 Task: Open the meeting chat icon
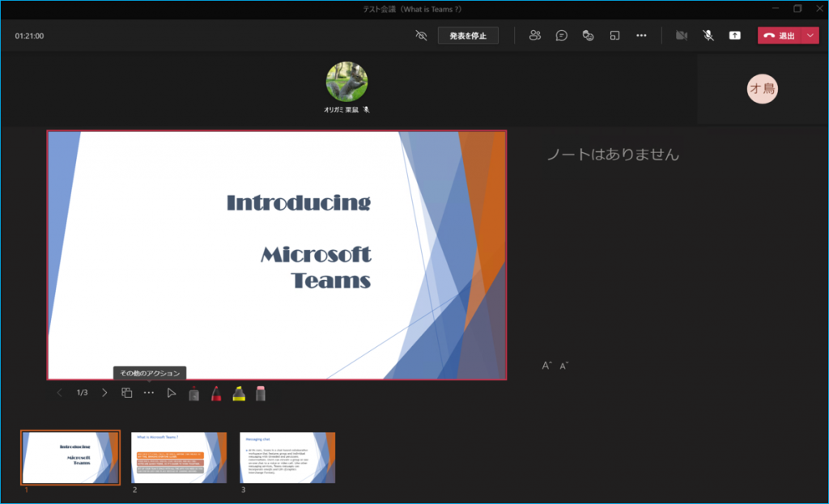pyautogui.click(x=561, y=36)
